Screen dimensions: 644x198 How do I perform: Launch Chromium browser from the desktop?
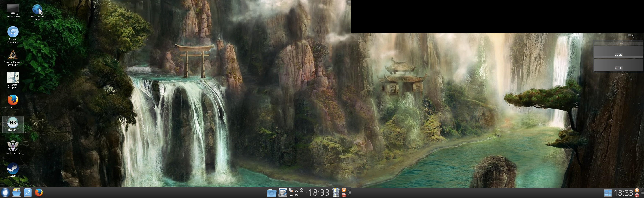click(13, 32)
